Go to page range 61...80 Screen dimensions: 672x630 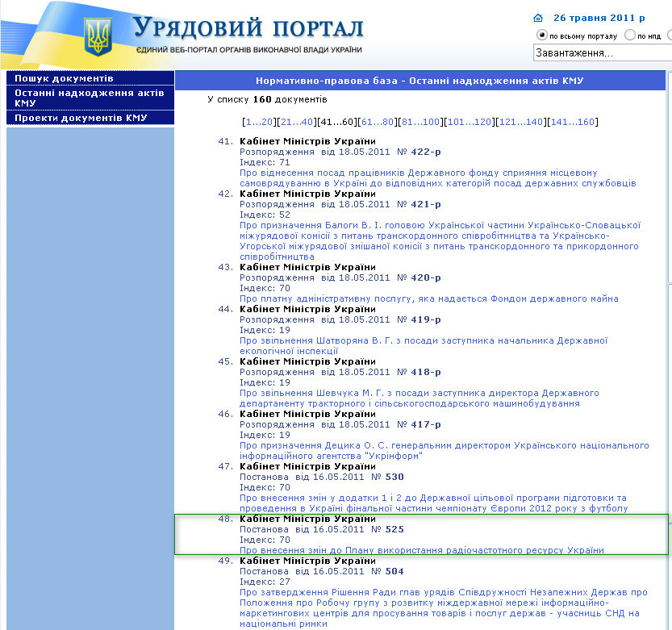[x=378, y=122]
